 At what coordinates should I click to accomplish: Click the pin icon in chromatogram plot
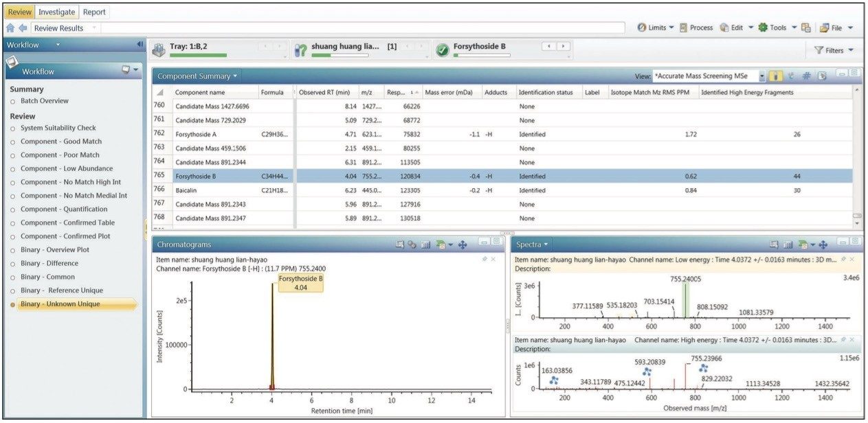point(485,259)
